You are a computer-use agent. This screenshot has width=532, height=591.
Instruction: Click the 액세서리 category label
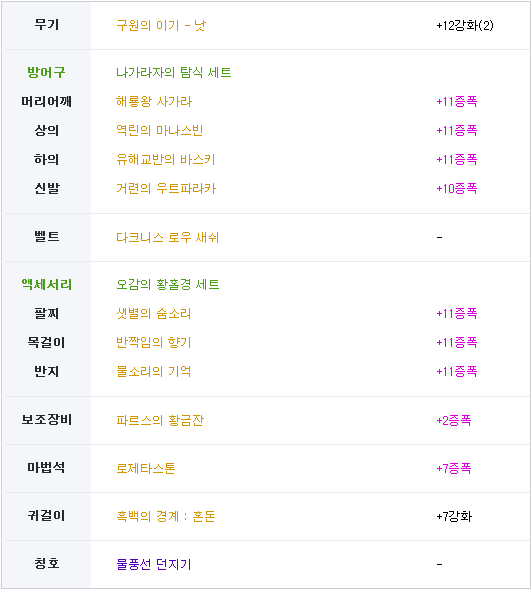pyautogui.click(x=47, y=285)
